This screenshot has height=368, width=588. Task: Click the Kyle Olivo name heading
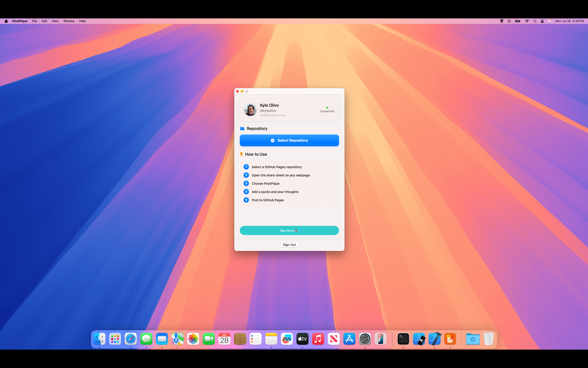[x=269, y=105]
